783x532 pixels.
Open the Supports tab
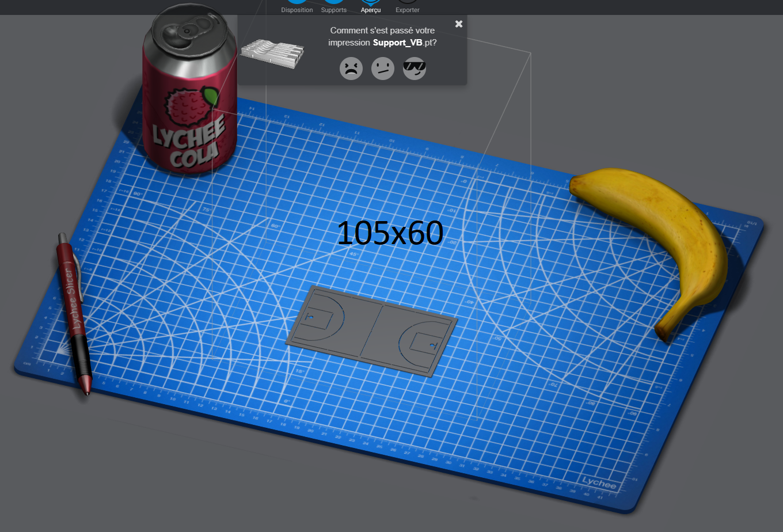coord(334,7)
